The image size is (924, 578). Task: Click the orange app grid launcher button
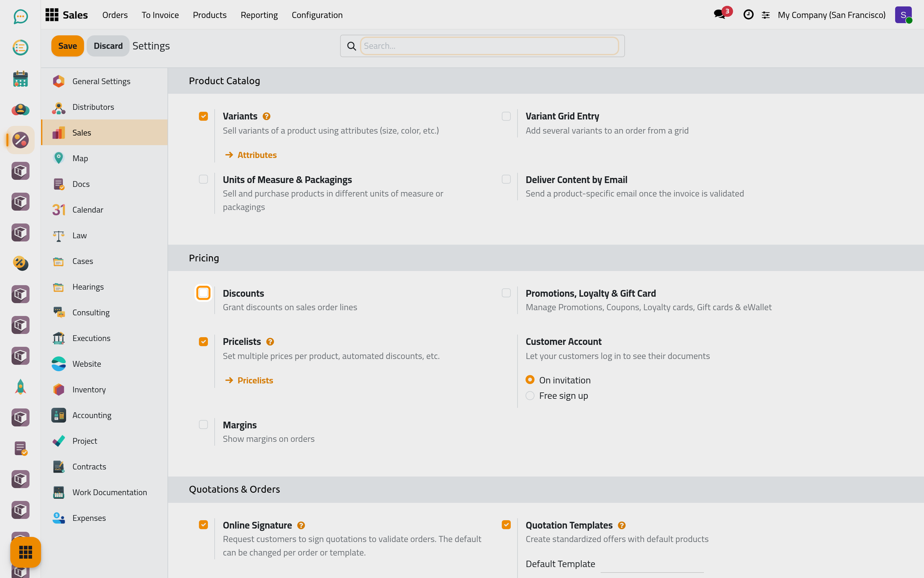click(26, 552)
